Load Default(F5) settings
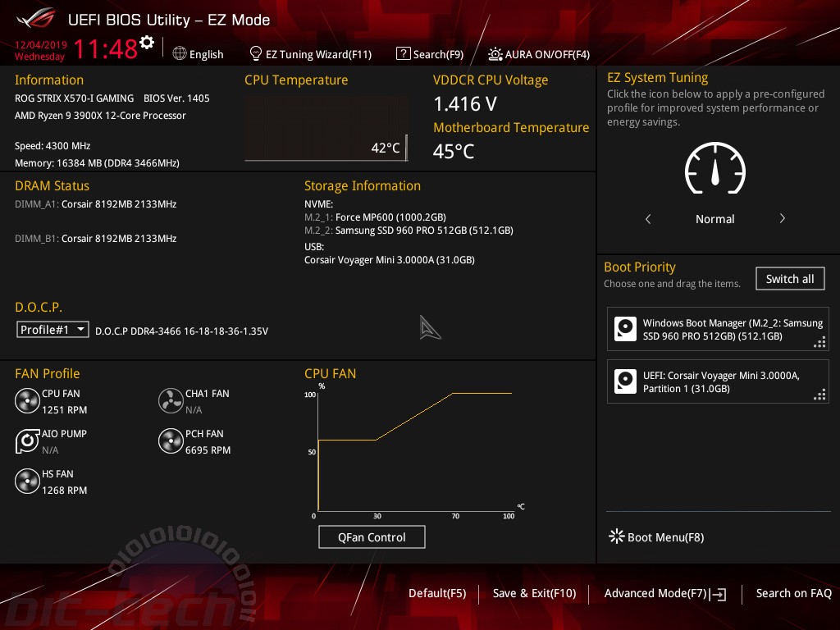Screen dimensions: 840x630 437,593
